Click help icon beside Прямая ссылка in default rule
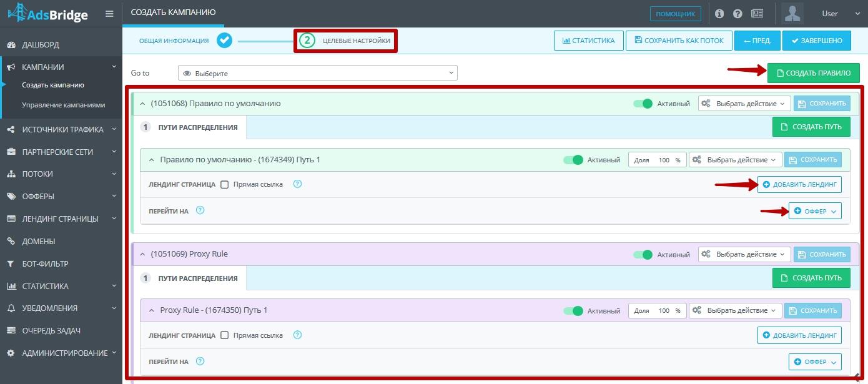Image resolution: width=868 pixels, height=384 pixels. click(x=297, y=184)
